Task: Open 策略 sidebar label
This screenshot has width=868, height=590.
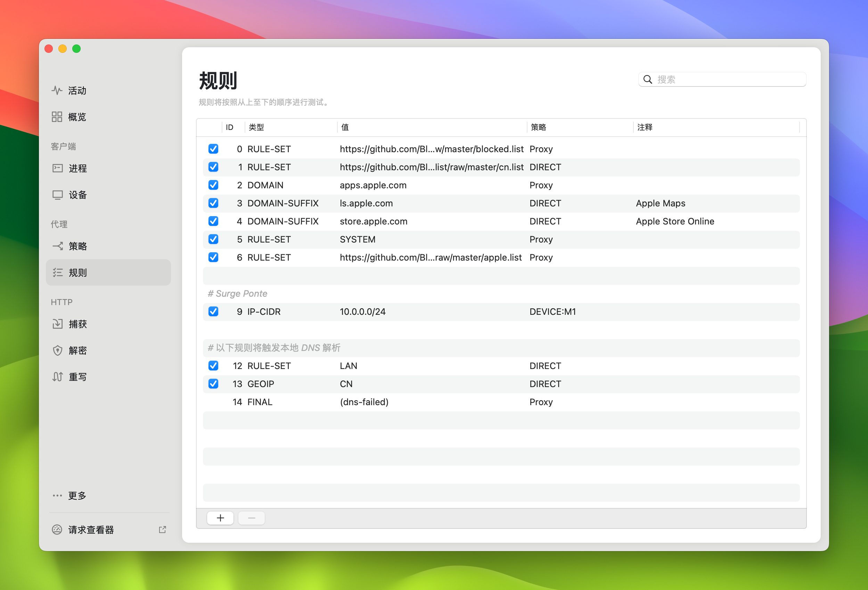Action: point(78,246)
